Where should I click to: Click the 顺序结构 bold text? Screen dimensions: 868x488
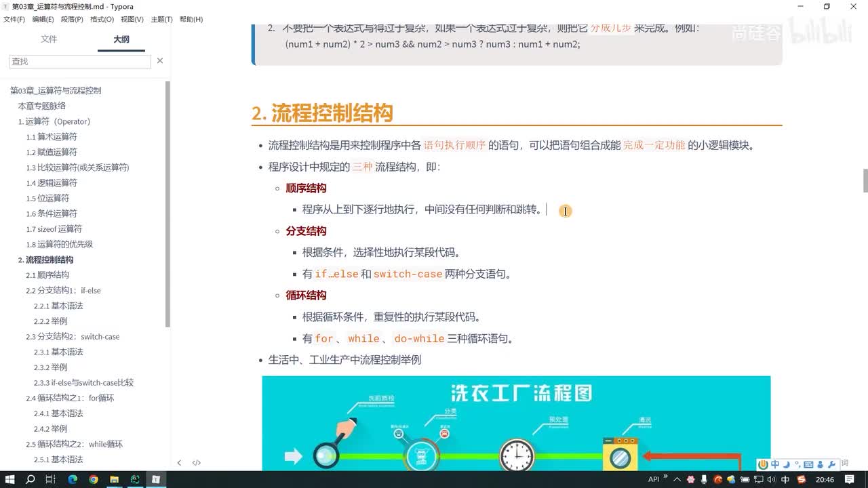306,188
